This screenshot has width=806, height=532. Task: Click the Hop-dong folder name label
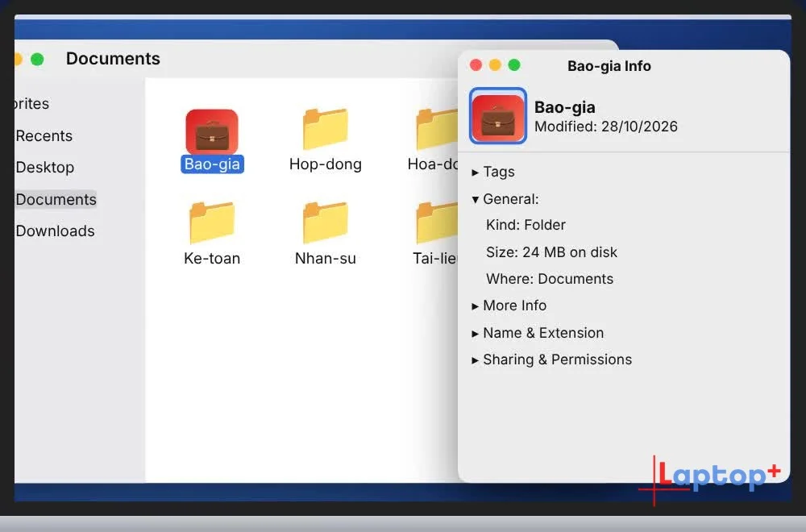[326, 164]
